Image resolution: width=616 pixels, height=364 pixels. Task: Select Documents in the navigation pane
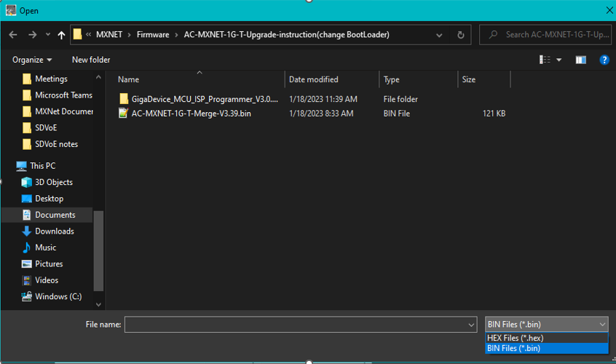(x=55, y=215)
